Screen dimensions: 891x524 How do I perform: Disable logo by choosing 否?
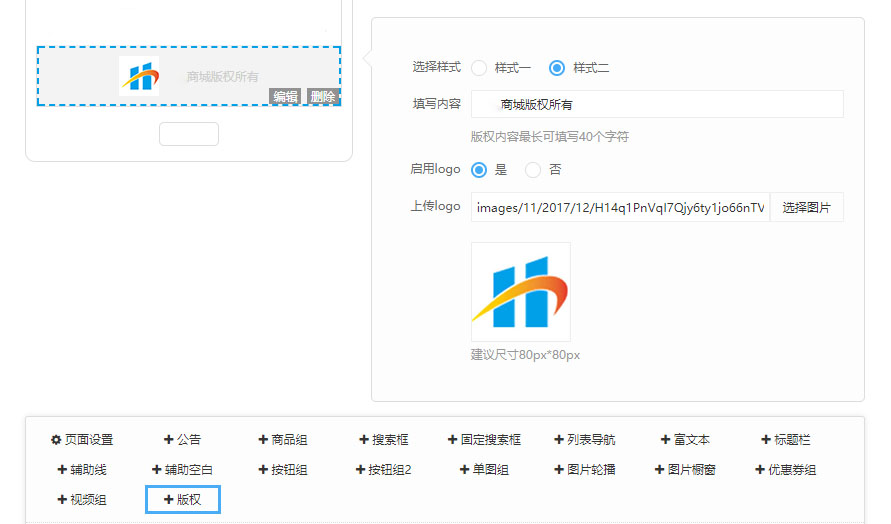point(532,170)
